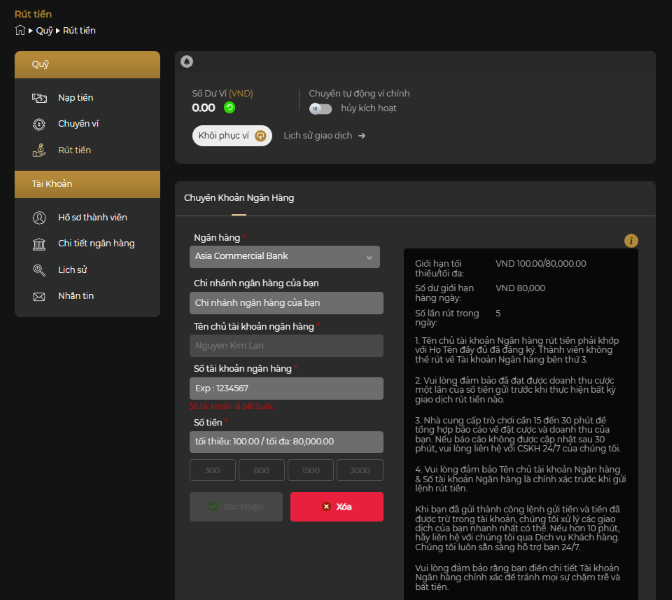Click the Chuyển ví transfer icon
Screen dimensions: 672x600
(x=39, y=124)
